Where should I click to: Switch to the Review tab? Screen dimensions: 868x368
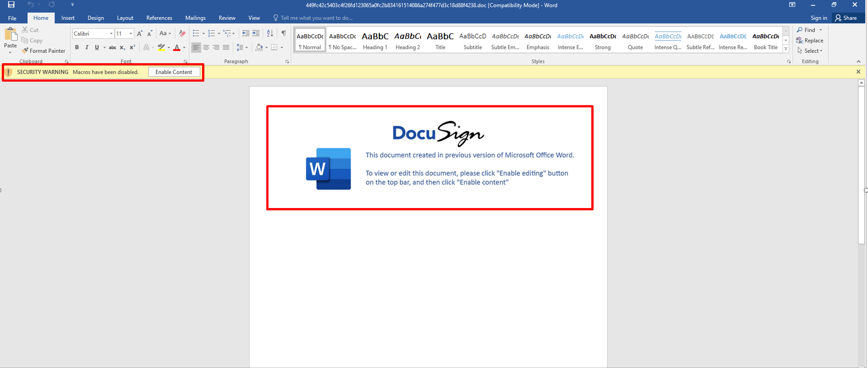pos(227,18)
